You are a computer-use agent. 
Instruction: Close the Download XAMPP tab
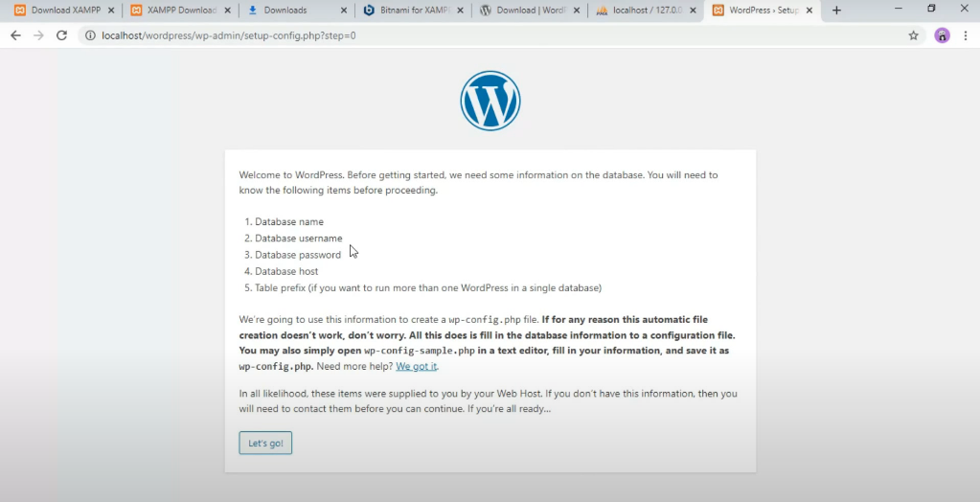coord(110,10)
